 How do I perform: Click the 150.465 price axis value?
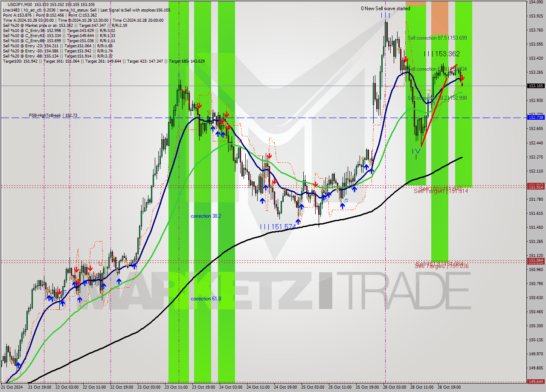click(x=536, y=311)
